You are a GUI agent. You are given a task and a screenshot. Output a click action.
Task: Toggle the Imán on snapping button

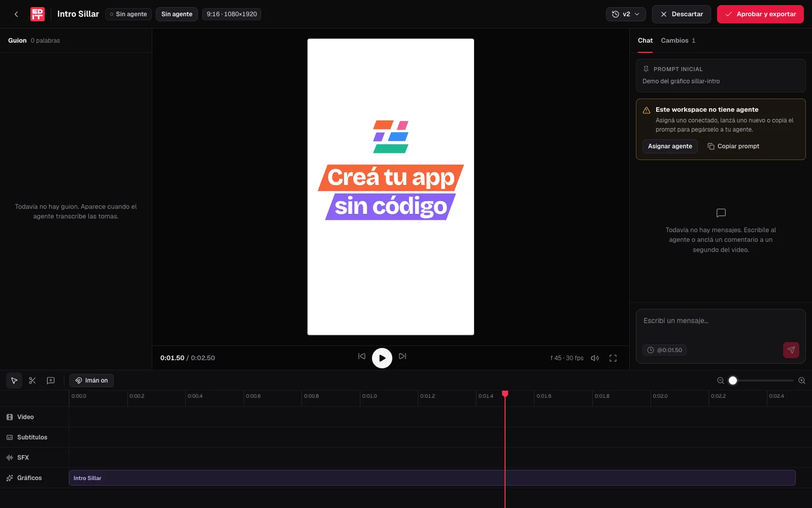click(92, 380)
